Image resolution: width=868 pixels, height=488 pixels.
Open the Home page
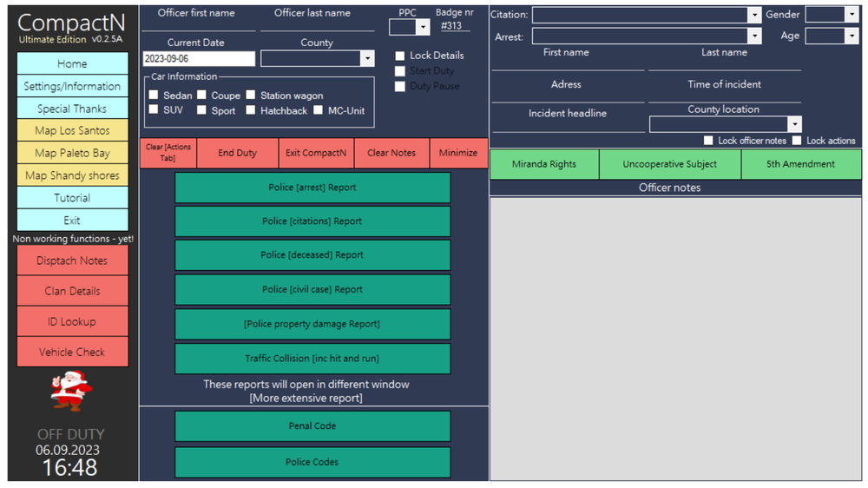(73, 63)
